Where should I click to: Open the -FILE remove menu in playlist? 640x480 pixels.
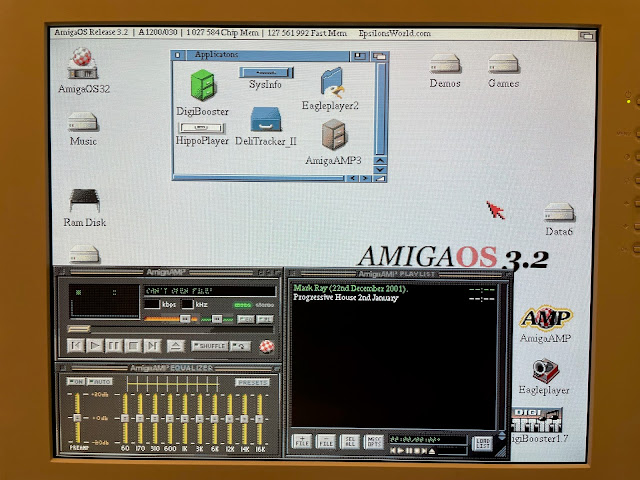[x=326, y=442]
